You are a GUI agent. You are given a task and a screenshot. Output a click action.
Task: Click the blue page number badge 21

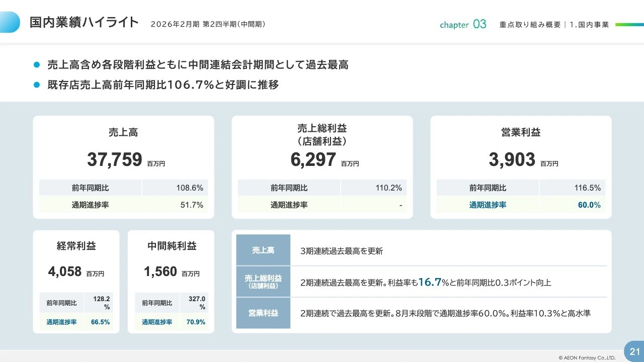point(633,351)
